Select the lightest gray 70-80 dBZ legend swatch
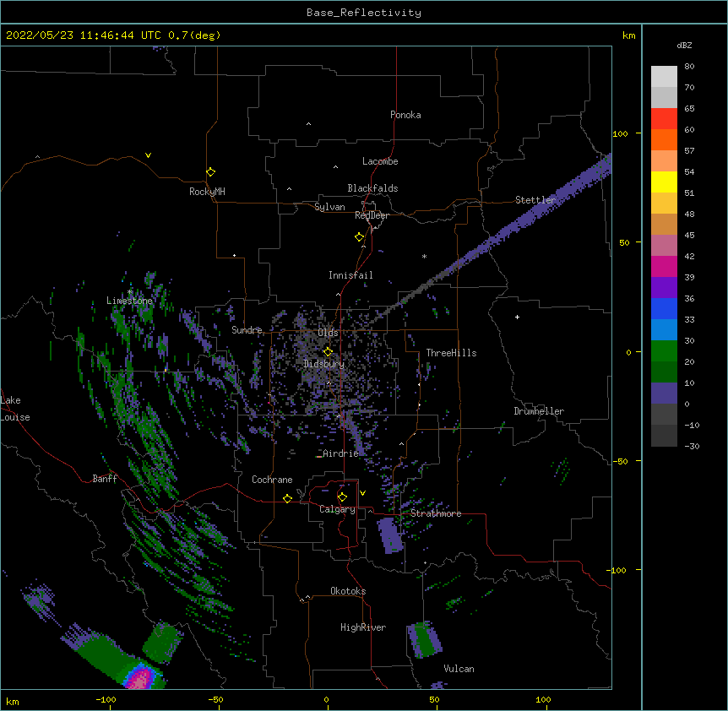The height and width of the screenshot is (711, 728). pos(664,77)
